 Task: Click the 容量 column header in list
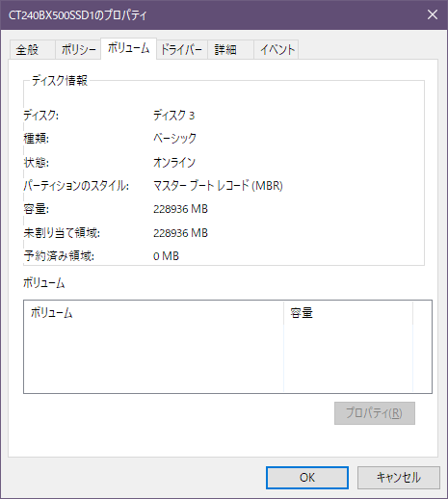tap(348, 313)
